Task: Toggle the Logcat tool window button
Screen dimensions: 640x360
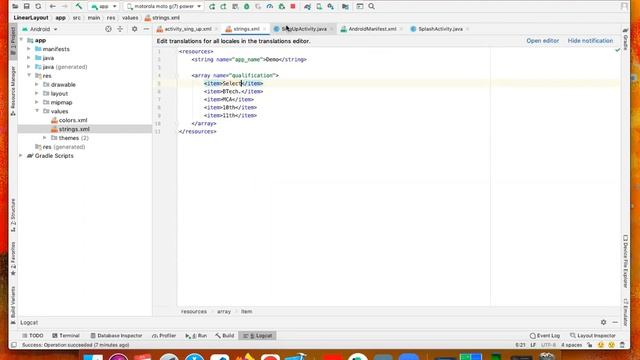Action: point(258,336)
